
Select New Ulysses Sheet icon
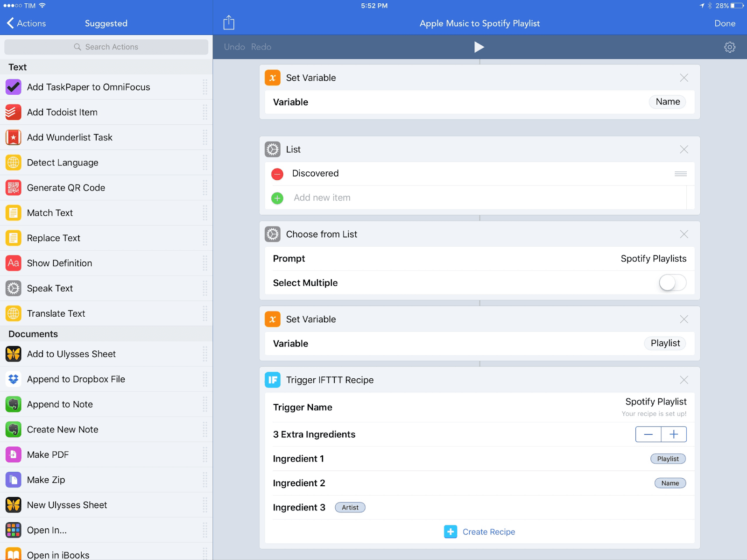[14, 505]
